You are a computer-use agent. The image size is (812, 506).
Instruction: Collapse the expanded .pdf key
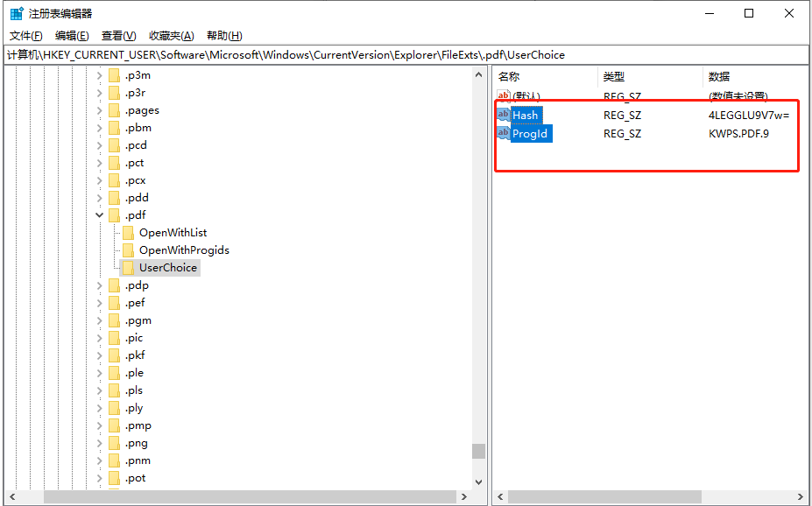[x=99, y=215]
